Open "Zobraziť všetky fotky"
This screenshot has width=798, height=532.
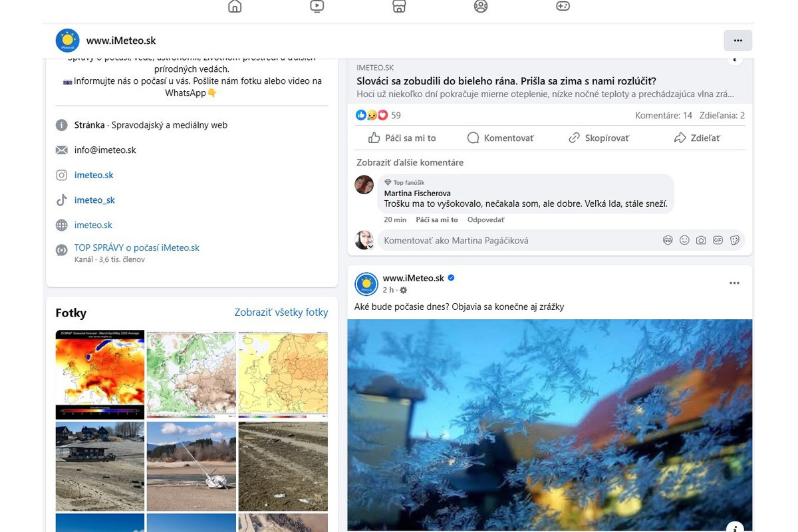(280, 312)
